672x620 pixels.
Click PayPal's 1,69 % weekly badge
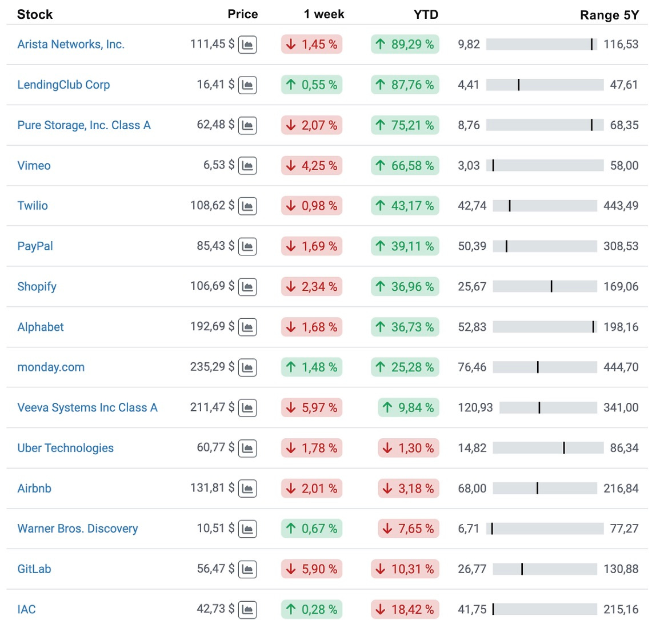tap(311, 246)
